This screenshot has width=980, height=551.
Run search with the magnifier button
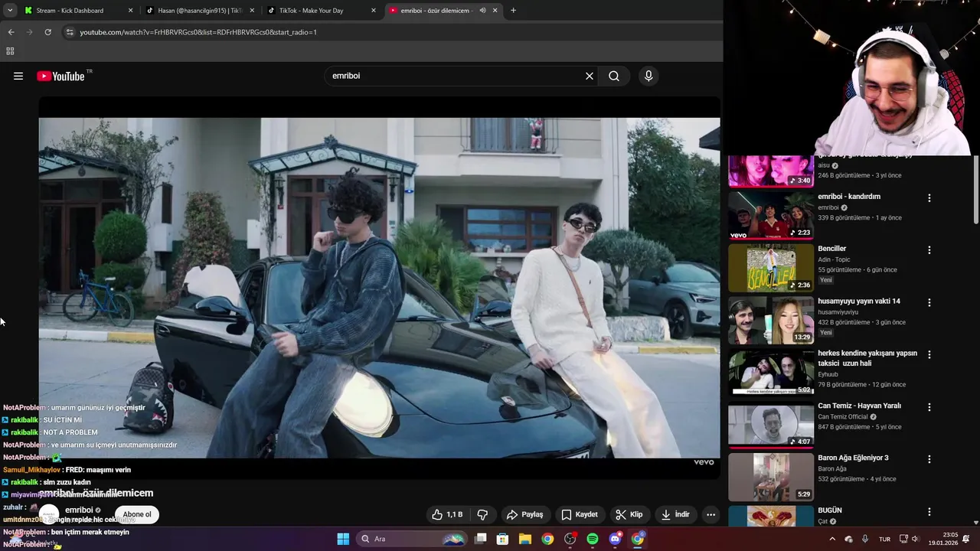click(x=614, y=76)
